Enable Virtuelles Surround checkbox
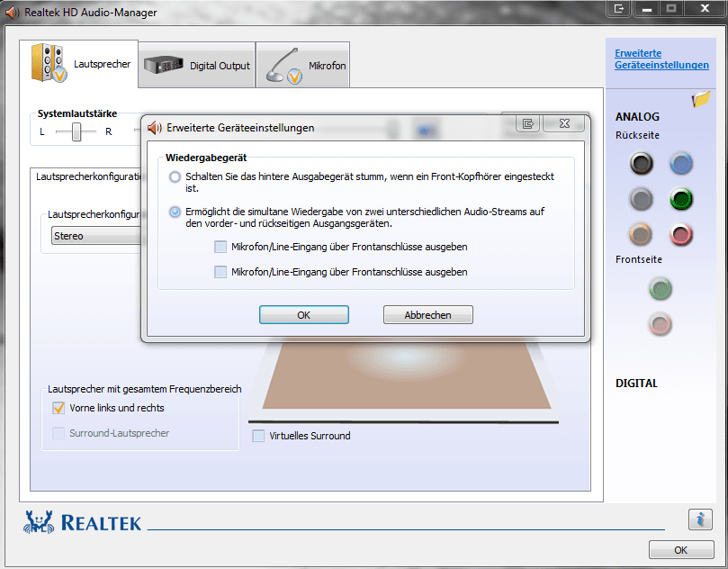The width and height of the screenshot is (728, 569). (258, 436)
